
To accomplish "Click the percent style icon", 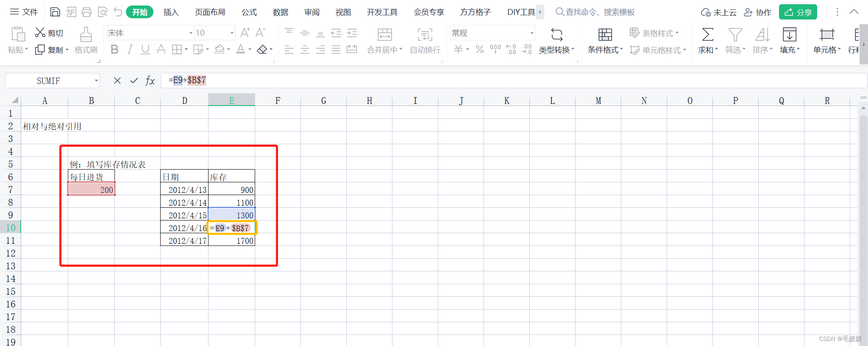I will [480, 50].
